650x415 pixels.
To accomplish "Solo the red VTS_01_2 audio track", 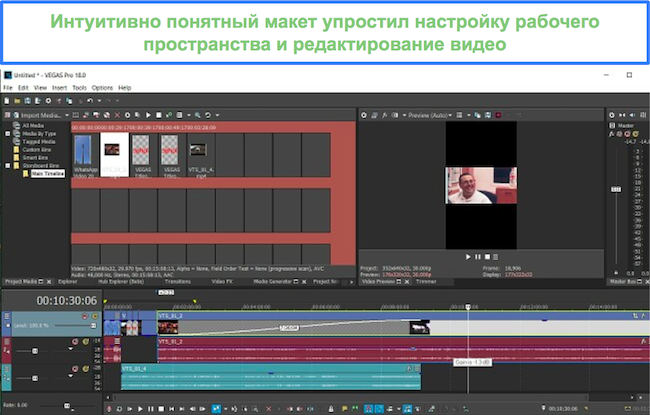I will (x=85, y=342).
